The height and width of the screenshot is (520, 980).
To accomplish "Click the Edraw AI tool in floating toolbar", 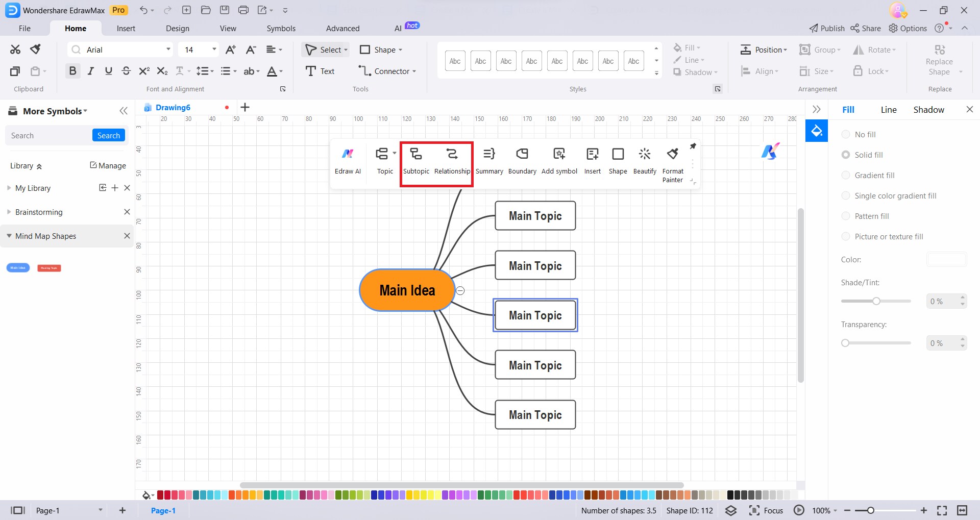I will 348,161.
